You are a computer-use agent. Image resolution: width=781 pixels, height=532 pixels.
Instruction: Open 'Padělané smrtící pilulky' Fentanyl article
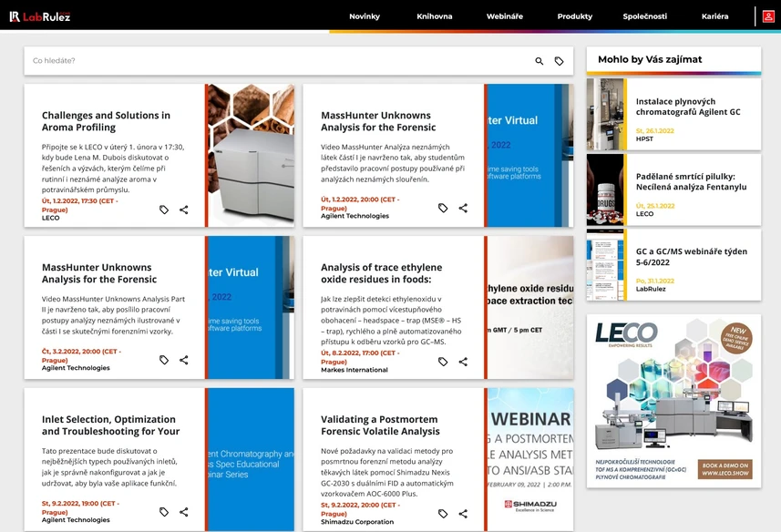coord(691,181)
